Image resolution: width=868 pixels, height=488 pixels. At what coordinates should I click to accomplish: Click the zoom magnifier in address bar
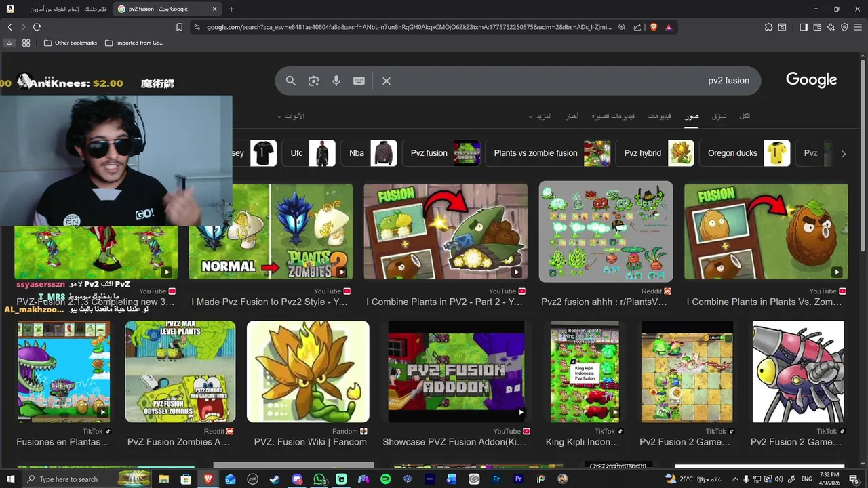622,27
